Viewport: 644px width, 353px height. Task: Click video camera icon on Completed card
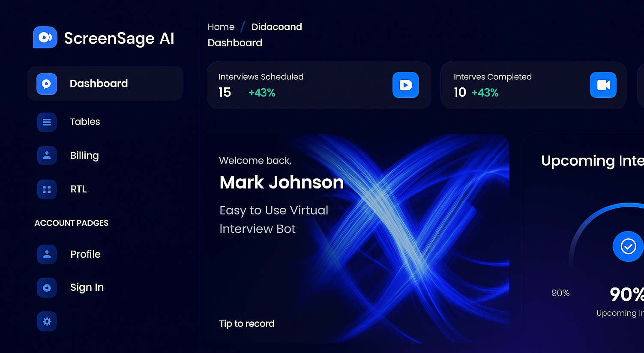(x=603, y=85)
